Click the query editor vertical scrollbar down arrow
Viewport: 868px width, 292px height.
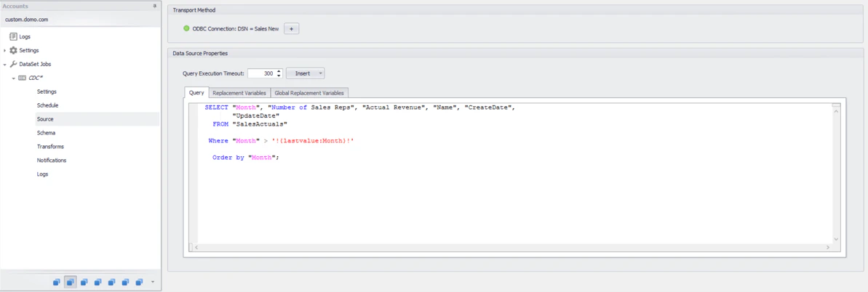pos(836,239)
